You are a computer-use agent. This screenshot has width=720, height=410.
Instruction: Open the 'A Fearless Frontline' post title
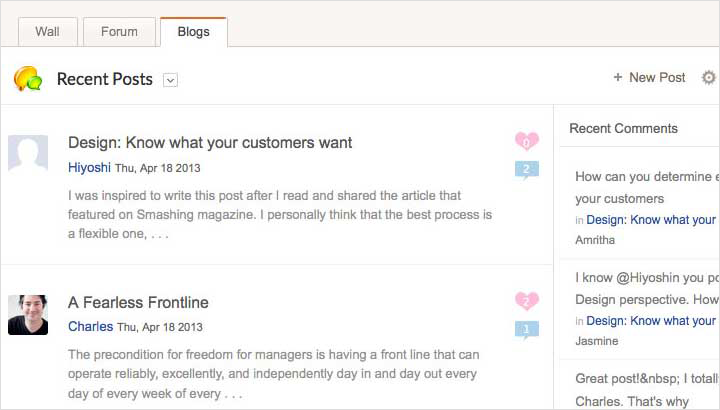point(138,302)
